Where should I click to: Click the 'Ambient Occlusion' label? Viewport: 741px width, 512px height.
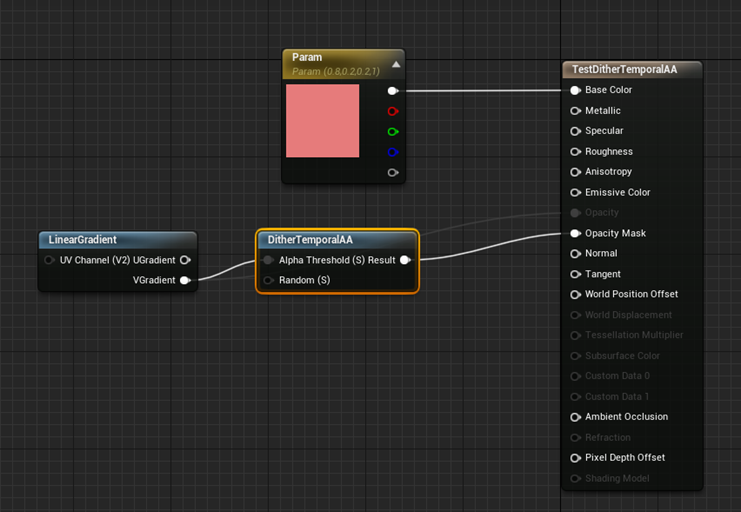point(627,417)
